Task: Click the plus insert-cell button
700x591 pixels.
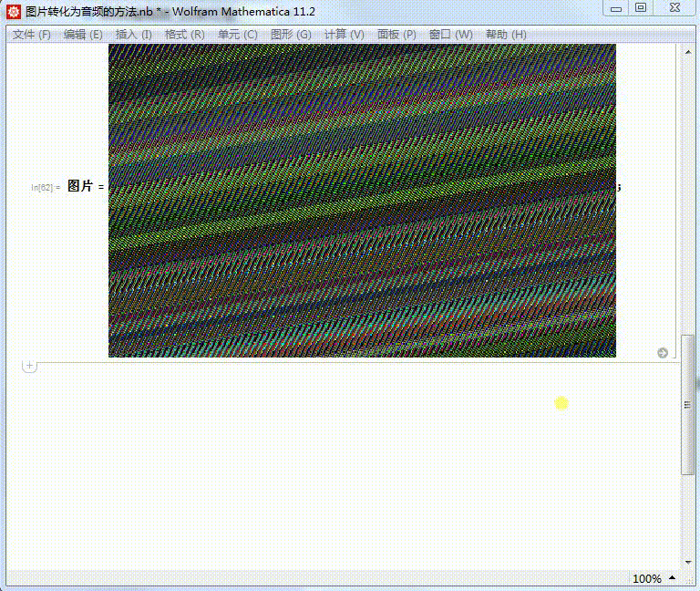Action: point(29,366)
